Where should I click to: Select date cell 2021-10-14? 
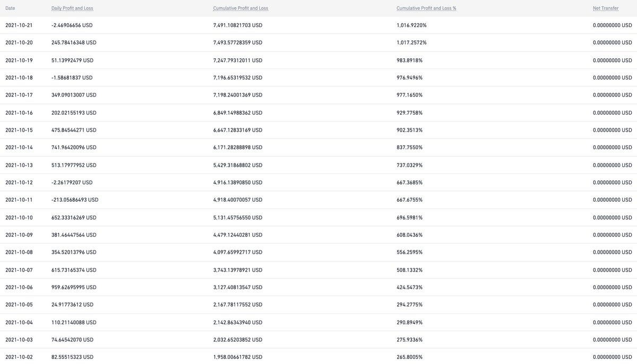coord(19,148)
